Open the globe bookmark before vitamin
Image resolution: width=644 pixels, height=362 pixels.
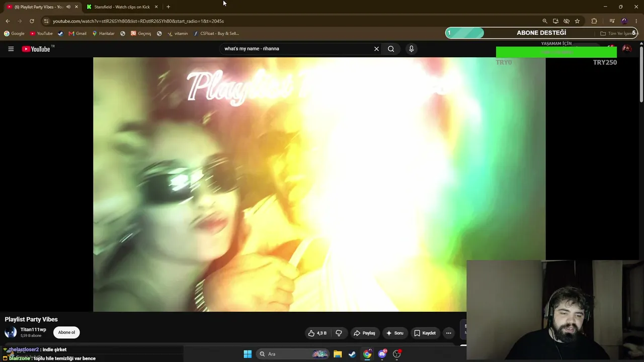(159, 34)
